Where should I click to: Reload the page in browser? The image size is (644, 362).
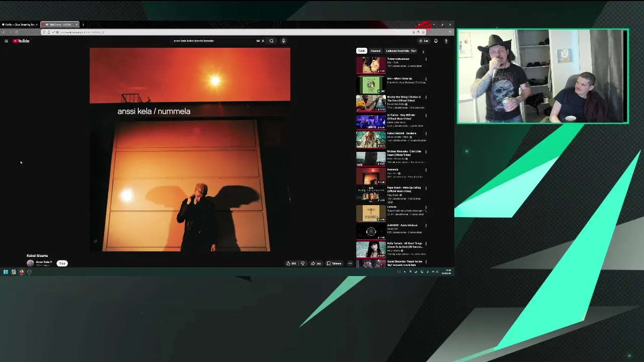click(17, 32)
